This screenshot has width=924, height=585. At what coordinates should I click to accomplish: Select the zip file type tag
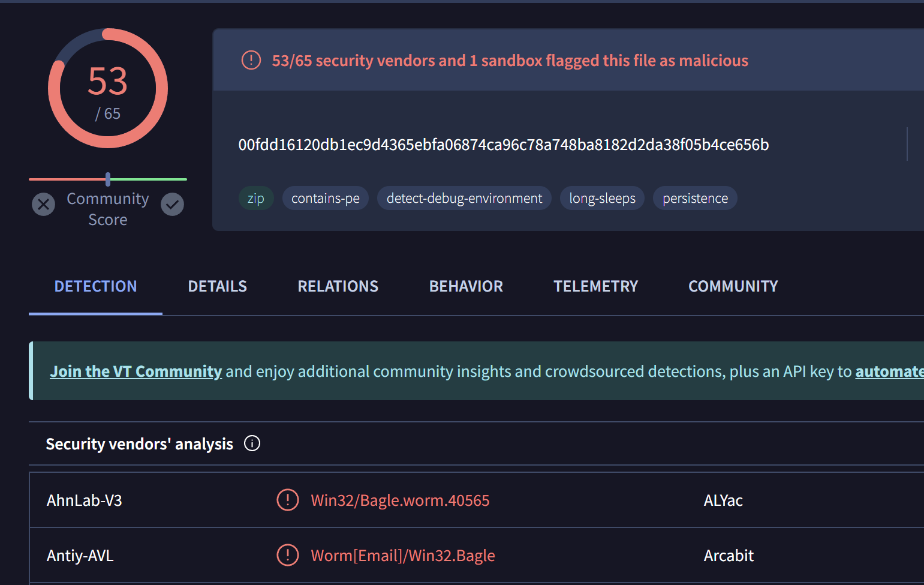point(256,198)
